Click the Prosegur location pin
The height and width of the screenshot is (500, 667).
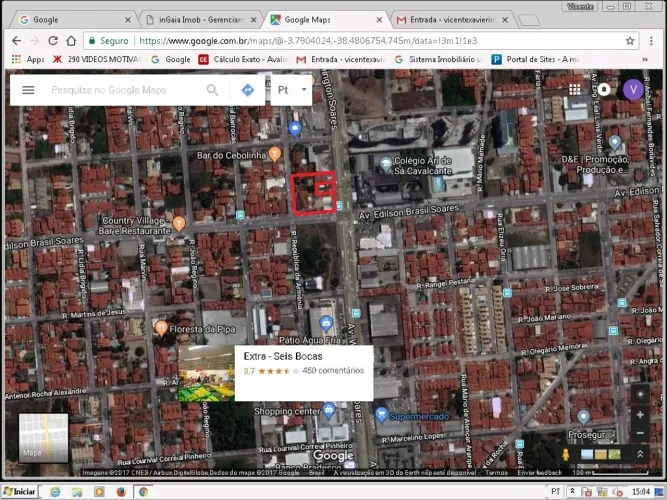tap(584, 417)
